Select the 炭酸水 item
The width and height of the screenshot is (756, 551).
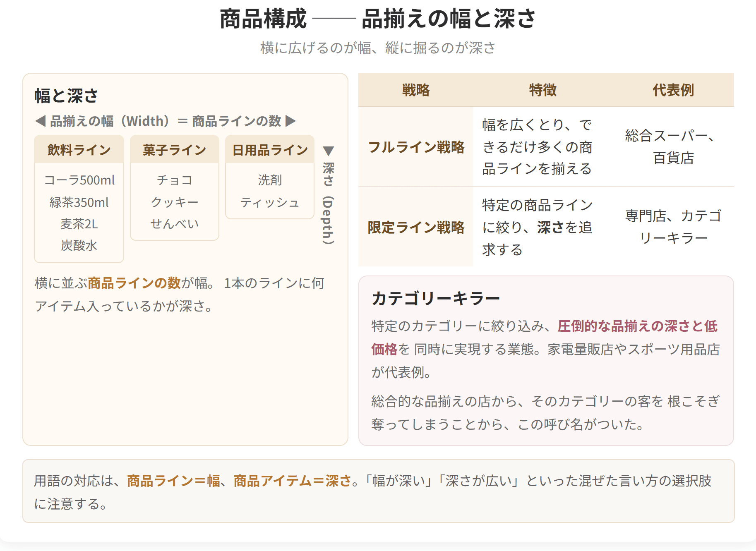coord(79,245)
